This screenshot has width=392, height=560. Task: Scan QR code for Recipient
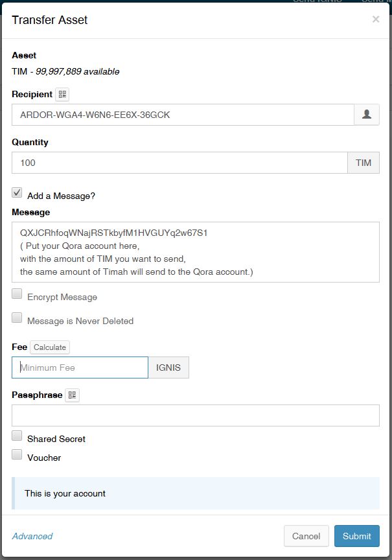62,95
